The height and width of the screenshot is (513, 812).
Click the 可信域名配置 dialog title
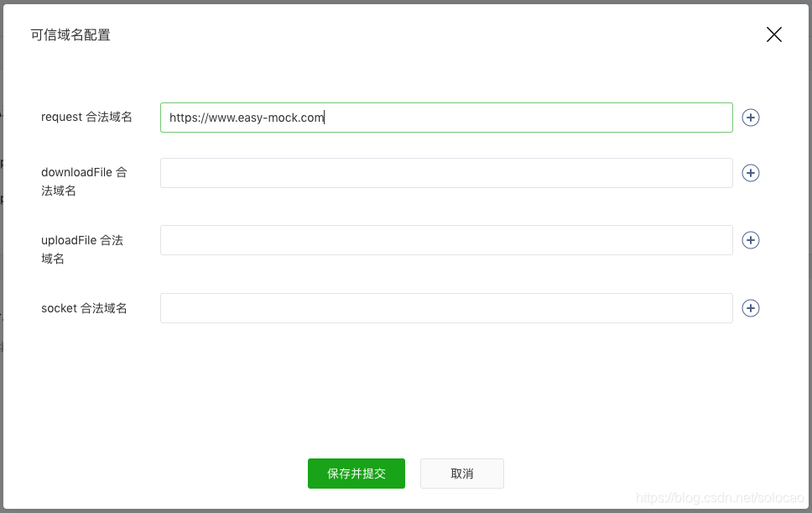[x=70, y=35]
